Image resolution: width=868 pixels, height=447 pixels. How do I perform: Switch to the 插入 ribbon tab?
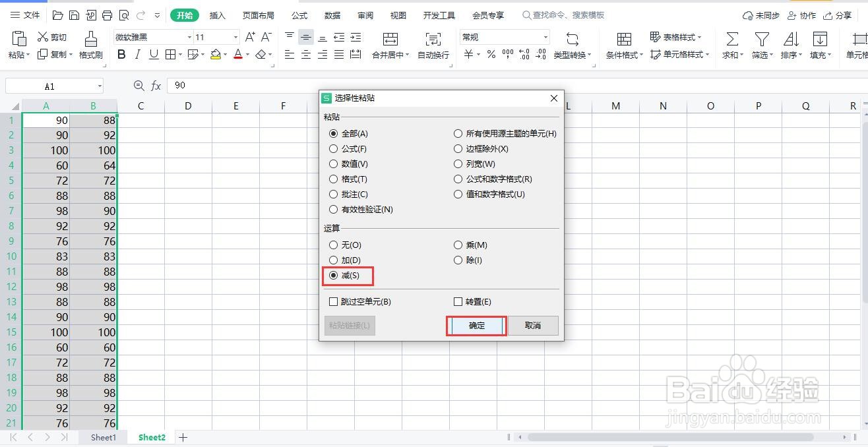coord(218,15)
